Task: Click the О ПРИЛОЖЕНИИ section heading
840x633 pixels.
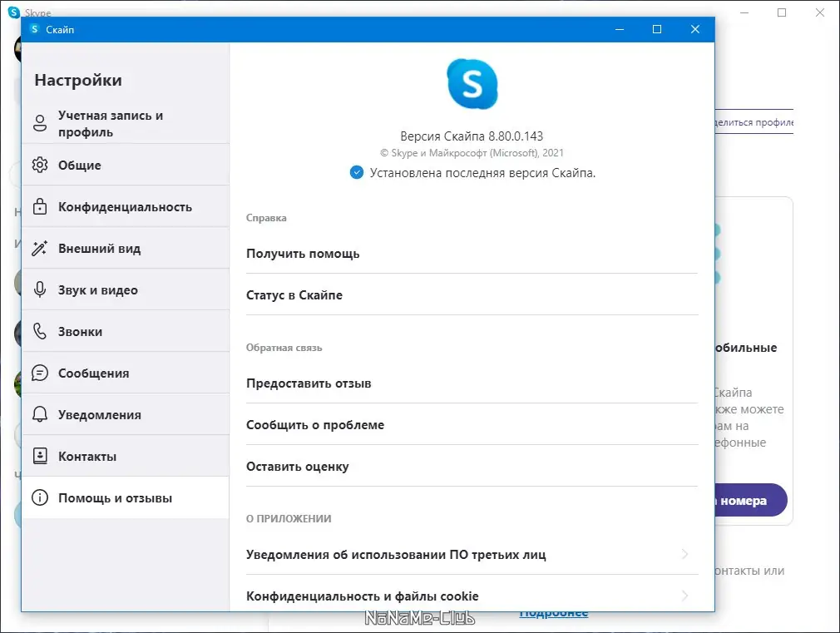Action: coord(289,518)
